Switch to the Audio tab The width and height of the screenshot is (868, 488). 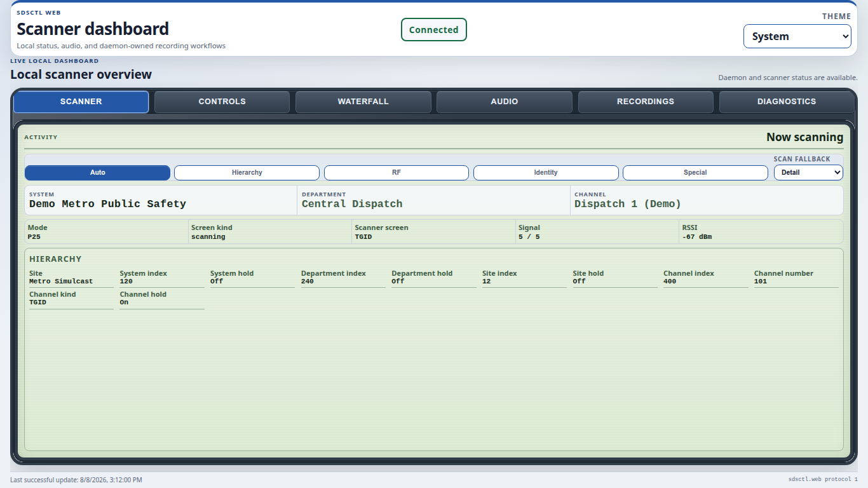click(x=505, y=102)
